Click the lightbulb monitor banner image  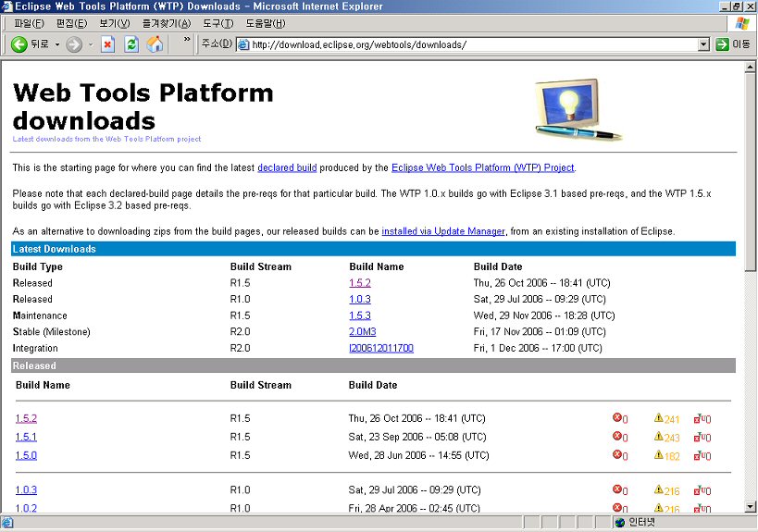578,110
